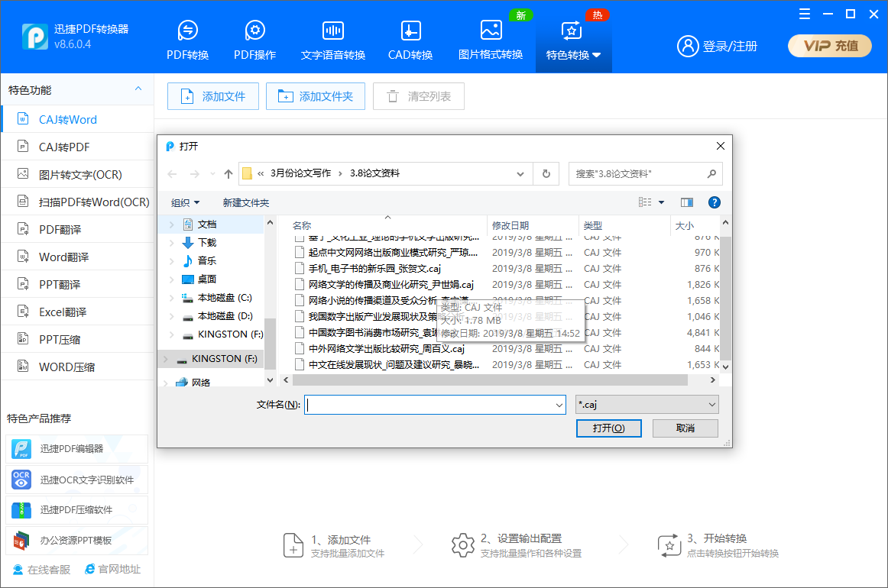Screen dimensions: 888x588
Task: Open 办公资源PPT模板 product link
Action: click(x=77, y=541)
